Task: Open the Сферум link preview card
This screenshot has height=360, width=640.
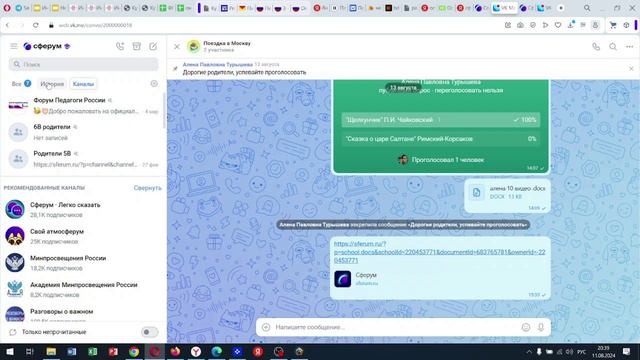Action: pos(440,279)
